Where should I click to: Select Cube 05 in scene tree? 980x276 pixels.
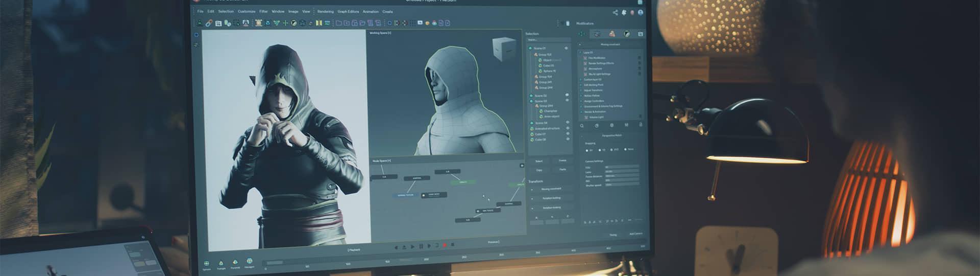[x=548, y=65]
